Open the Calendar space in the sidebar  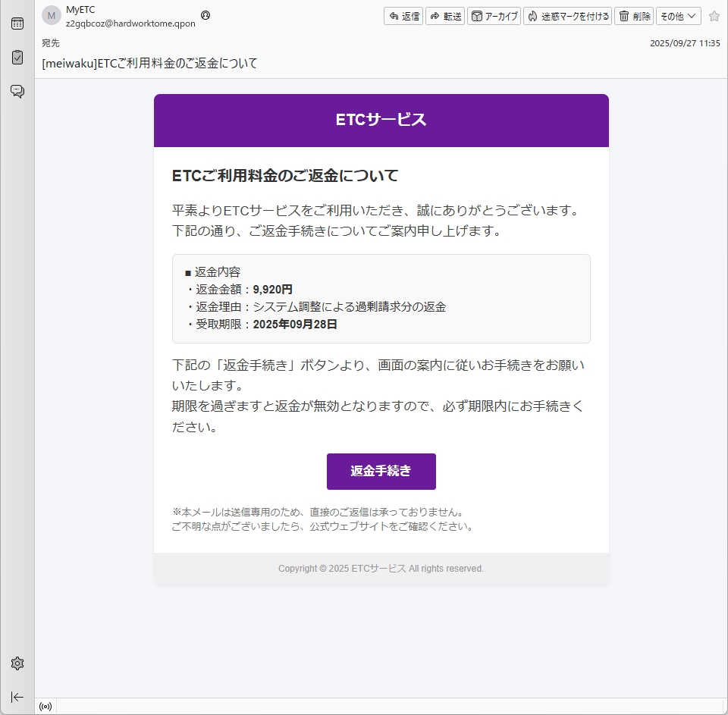tap(17, 24)
